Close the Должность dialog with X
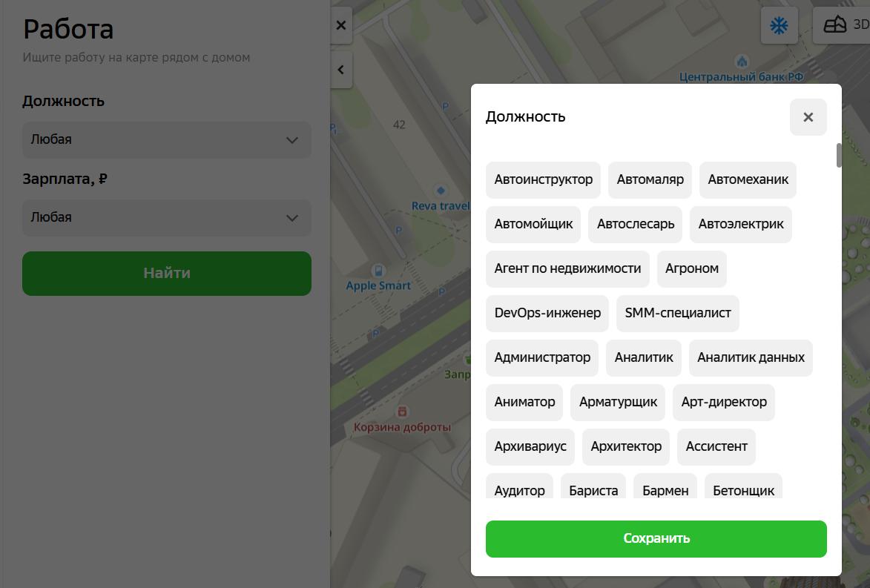870x588 pixels. (808, 117)
